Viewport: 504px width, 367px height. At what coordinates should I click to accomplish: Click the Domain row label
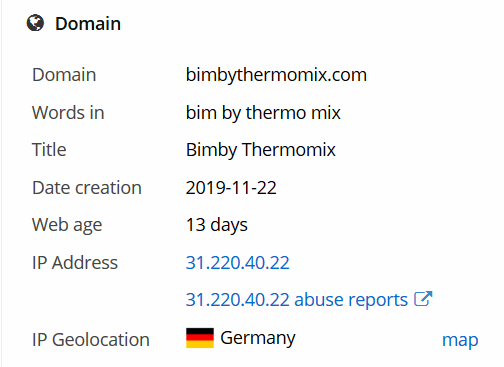pyautogui.click(x=64, y=75)
